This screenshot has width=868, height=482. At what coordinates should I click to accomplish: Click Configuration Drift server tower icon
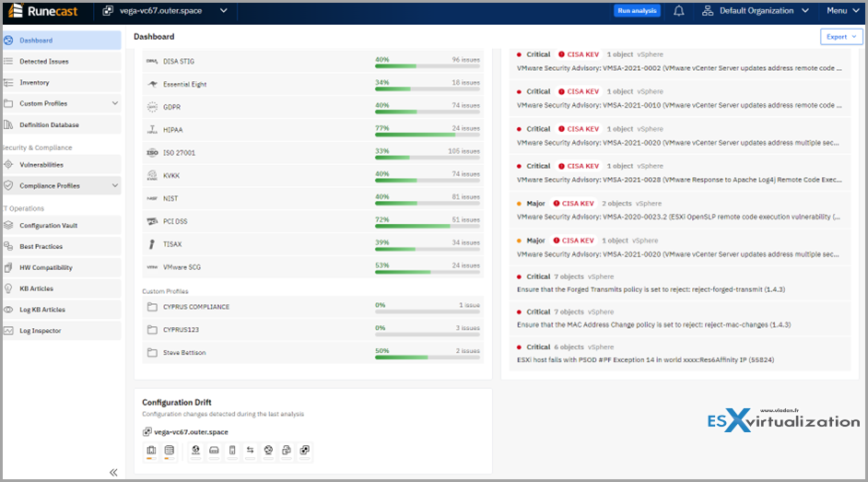coord(232,451)
